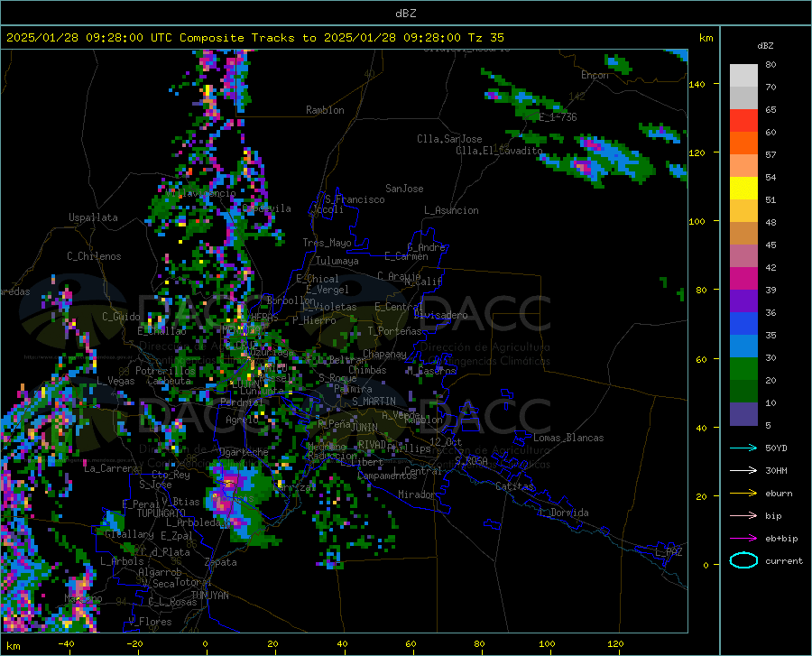Viewport: 812px width, 656px height.
Task: Click the Ramblon label near top
Action: [325, 110]
